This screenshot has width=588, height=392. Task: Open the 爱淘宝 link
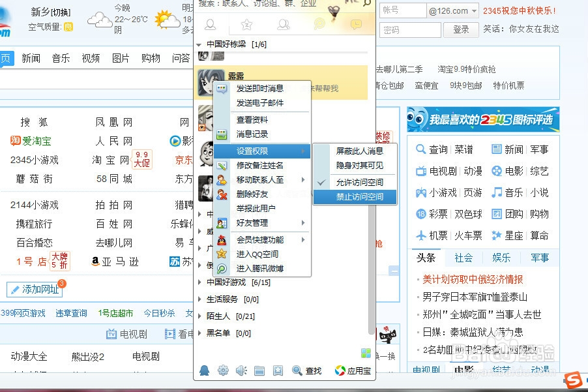(x=31, y=141)
